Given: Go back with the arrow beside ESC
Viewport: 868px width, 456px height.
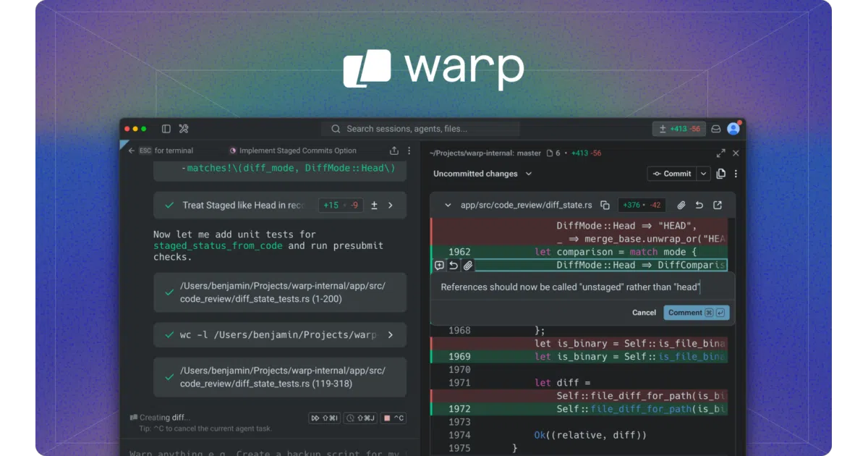Looking at the screenshot, I should click(131, 151).
